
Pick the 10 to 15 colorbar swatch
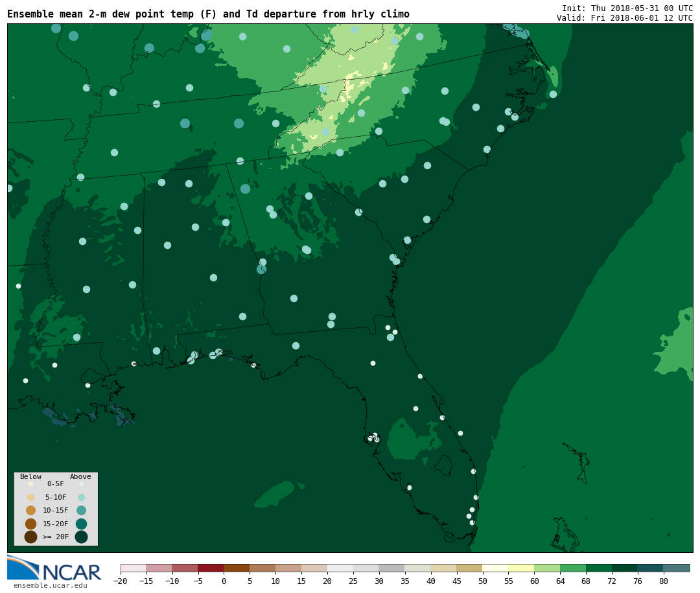pyautogui.click(x=289, y=568)
